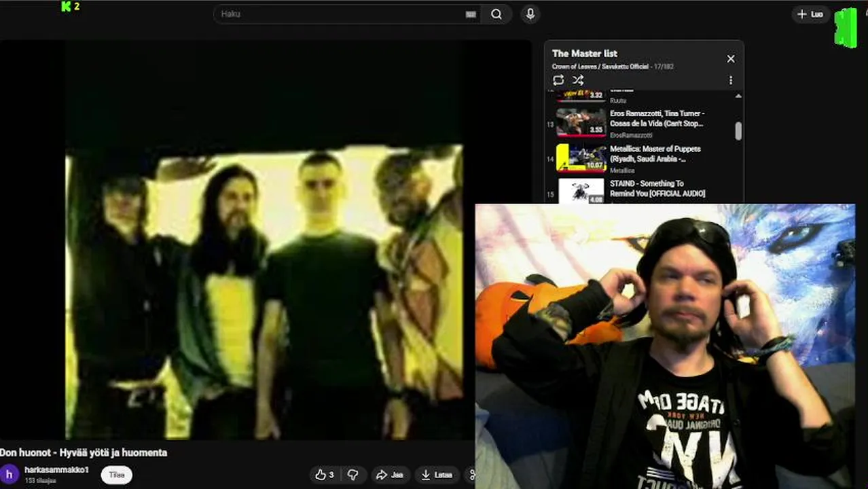Open harkasammakko1 channel avatar
This screenshot has height=489, width=868.
pos(10,474)
